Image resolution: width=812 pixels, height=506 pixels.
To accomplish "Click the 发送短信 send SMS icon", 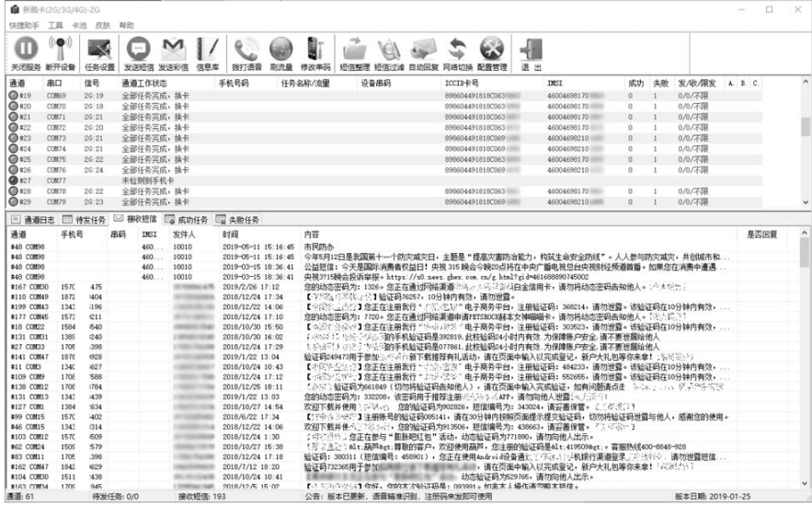I will 138,49.
